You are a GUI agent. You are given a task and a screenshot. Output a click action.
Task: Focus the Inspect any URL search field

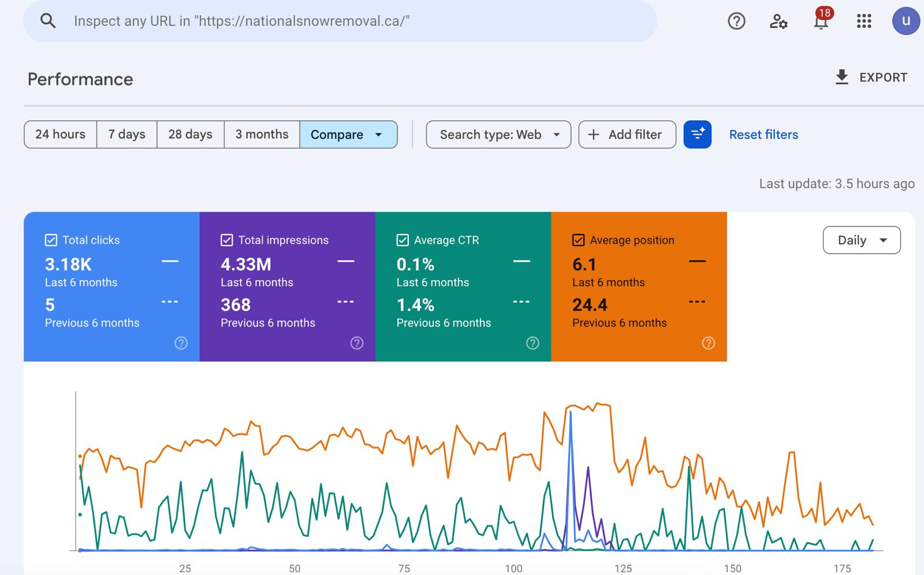point(346,21)
